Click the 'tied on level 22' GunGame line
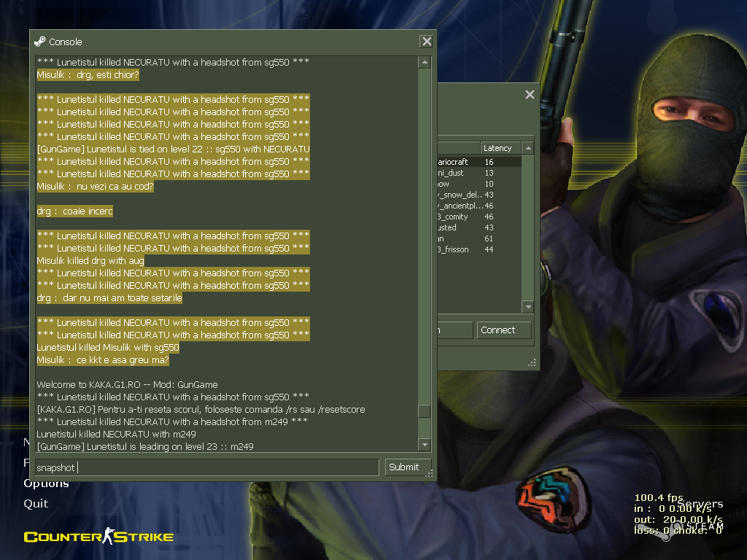The height and width of the screenshot is (560, 747). pyautogui.click(x=174, y=149)
